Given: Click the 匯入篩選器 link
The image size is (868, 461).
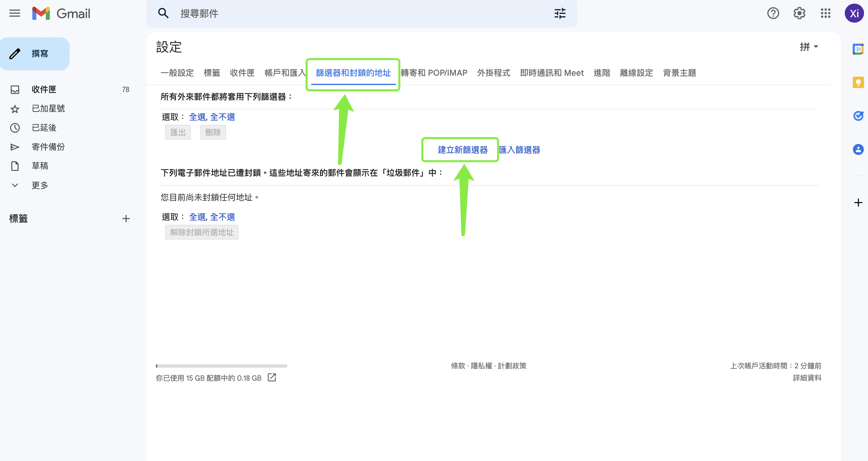Looking at the screenshot, I should (519, 150).
